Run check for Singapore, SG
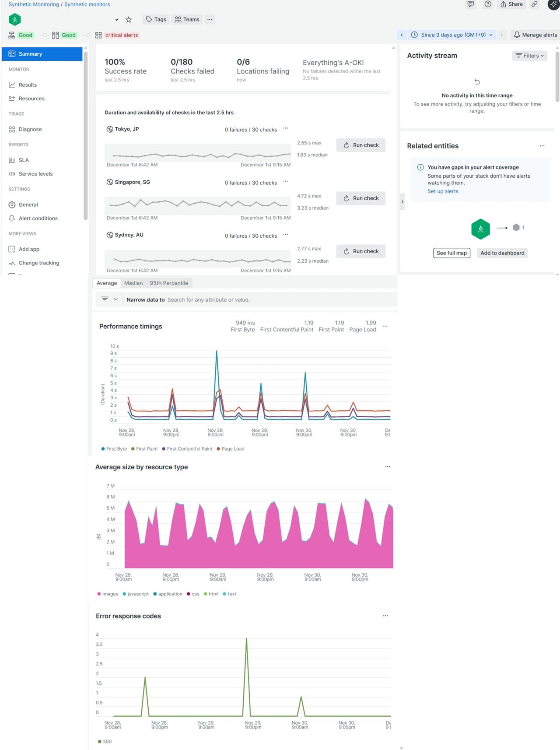The height and width of the screenshot is (750, 560). click(361, 198)
